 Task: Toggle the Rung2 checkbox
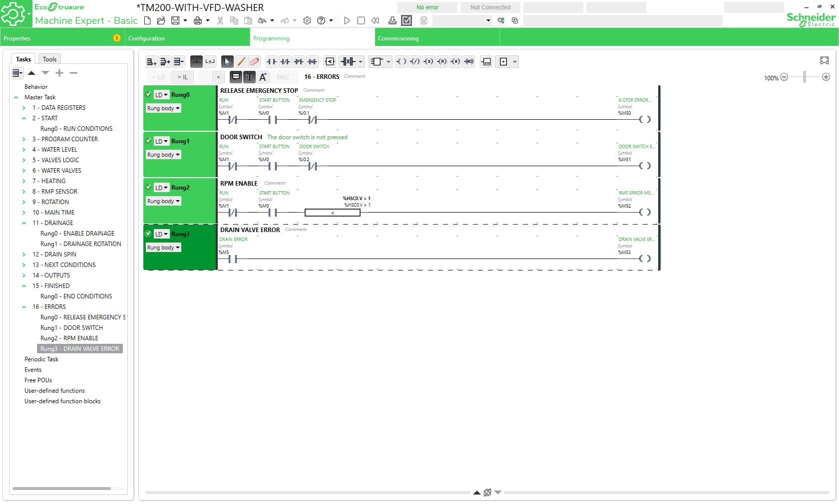point(148,187)
